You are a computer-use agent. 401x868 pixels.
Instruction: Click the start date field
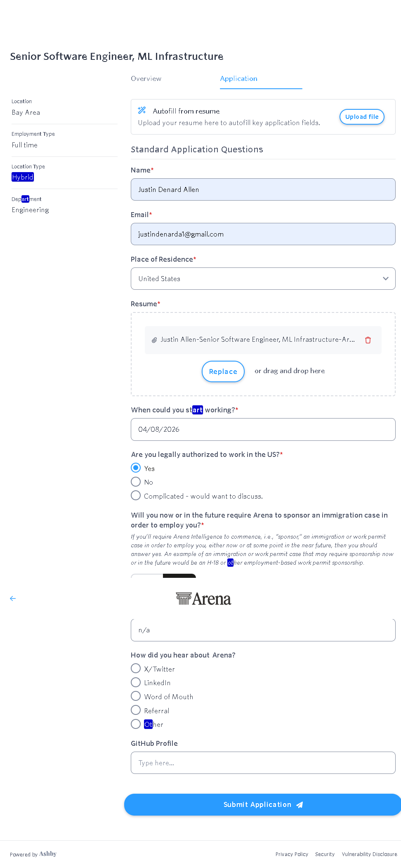click(x=263, y=429)
